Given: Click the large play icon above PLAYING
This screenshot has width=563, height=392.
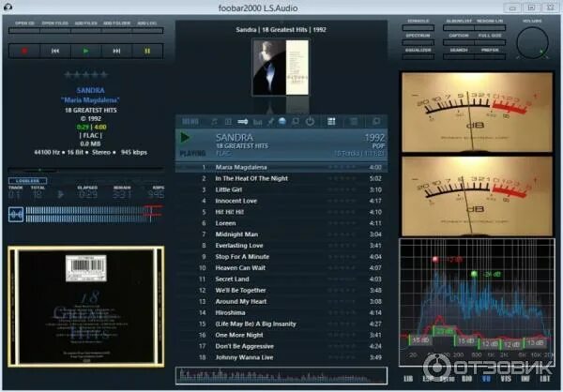Looking at the screenshot, I should (x=185, y=138).
